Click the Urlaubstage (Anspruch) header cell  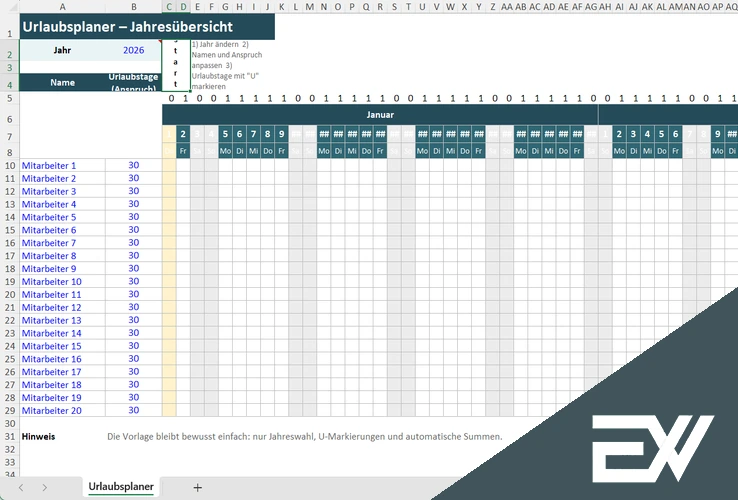(x=133, y=82)
